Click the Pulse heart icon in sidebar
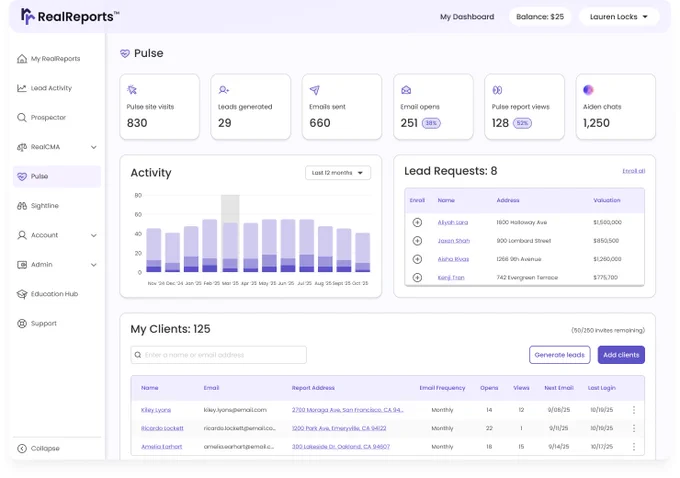This screenshot has width=680, height=478. coord(22,177)
